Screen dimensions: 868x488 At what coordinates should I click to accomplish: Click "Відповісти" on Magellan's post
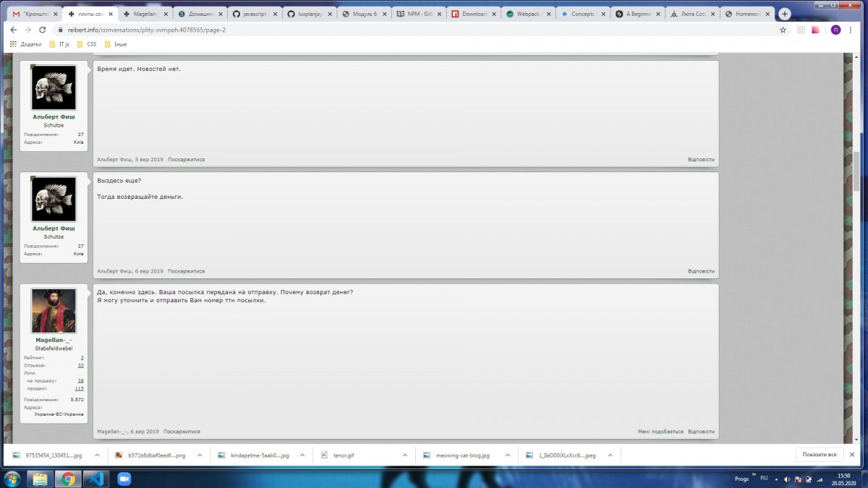pos(701,432)
